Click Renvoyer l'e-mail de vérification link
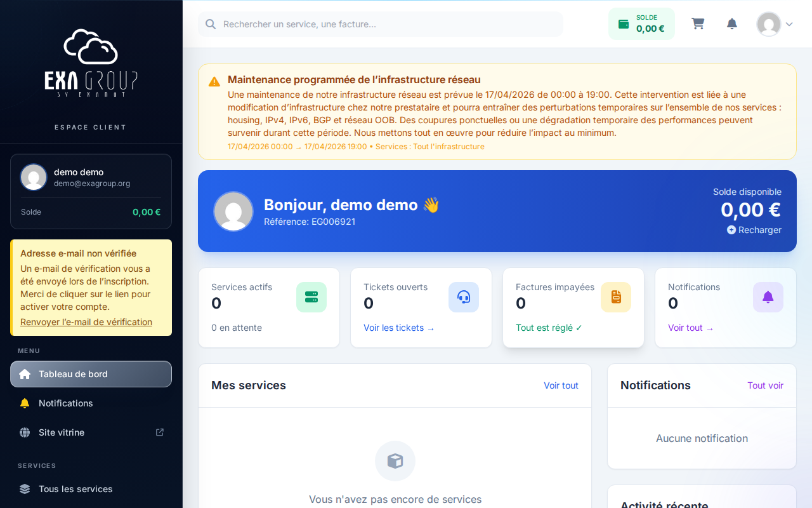This screenshot has height=508, width=812. [x=86, y=322]
